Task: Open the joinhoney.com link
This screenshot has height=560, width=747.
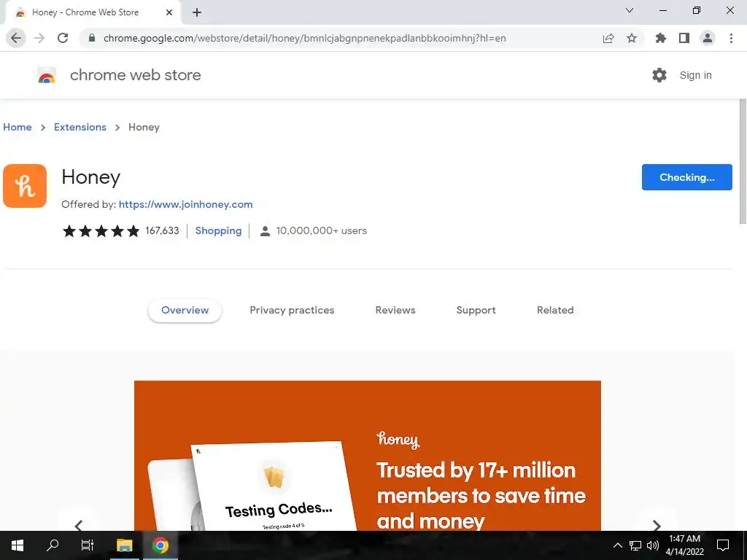Action: click(x=186, y=204)
